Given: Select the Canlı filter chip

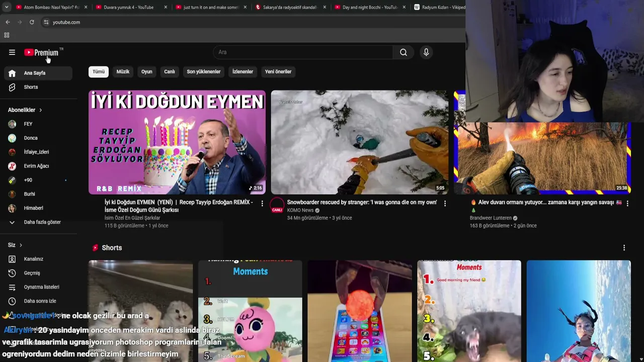Looking at the screenshot, I should coord(170,71).
